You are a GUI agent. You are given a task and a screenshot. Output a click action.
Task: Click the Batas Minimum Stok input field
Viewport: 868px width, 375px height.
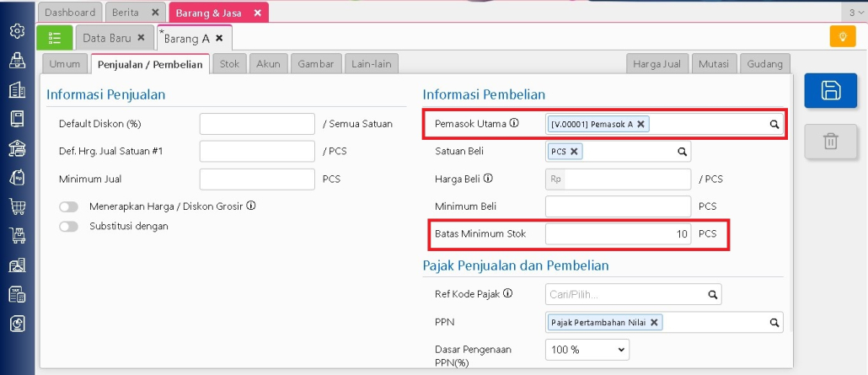point(619,234)
